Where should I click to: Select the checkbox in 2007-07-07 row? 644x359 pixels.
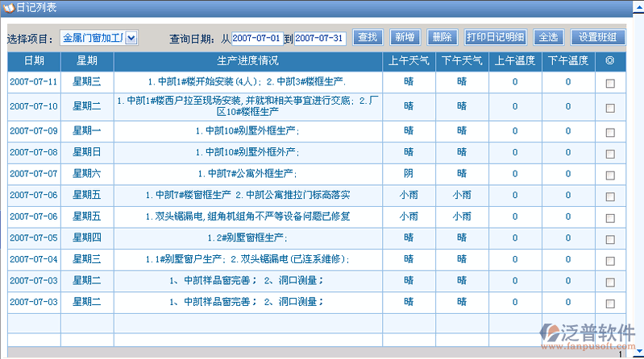click(x=610, y=174)
